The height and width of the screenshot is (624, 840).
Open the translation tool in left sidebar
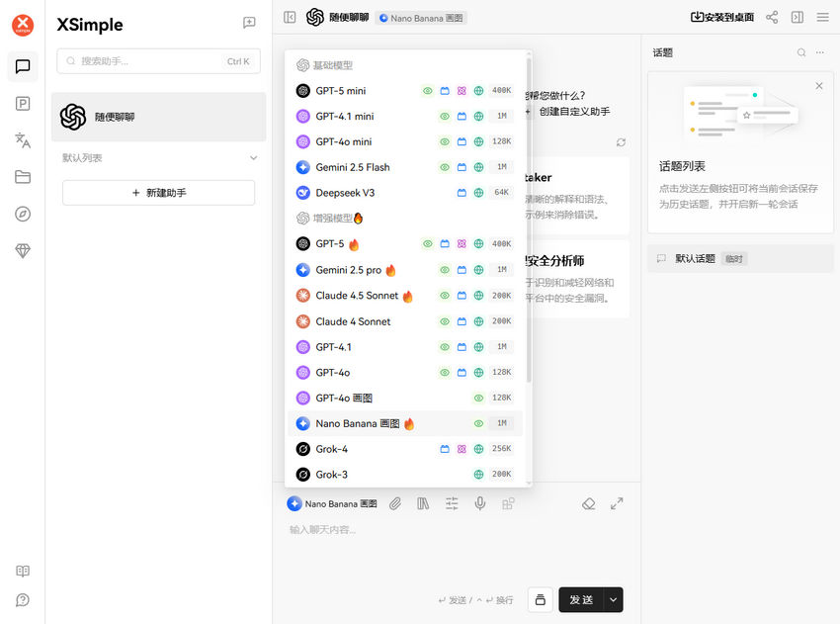click(x=23, y=140)
